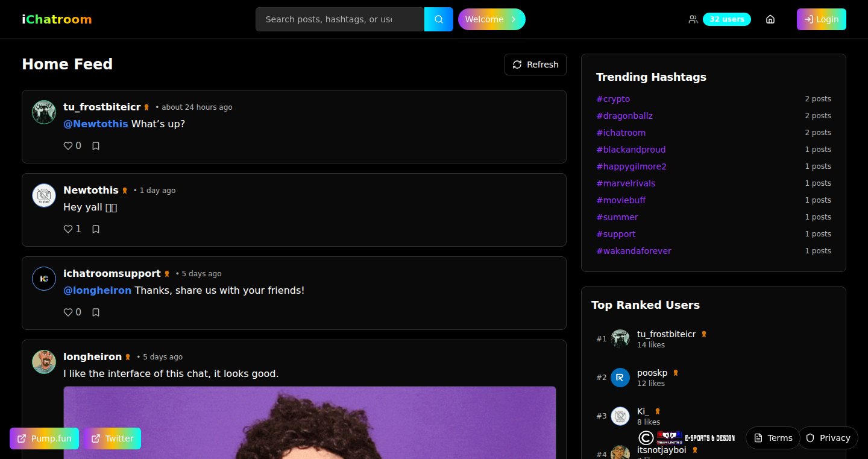Click the "about 24 hours ago" timestamp

click(x=197, y=107)
